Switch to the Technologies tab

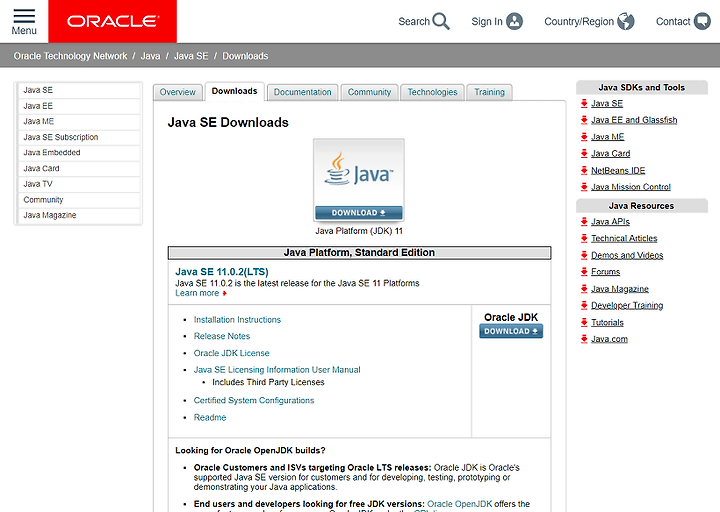[432, 92]
